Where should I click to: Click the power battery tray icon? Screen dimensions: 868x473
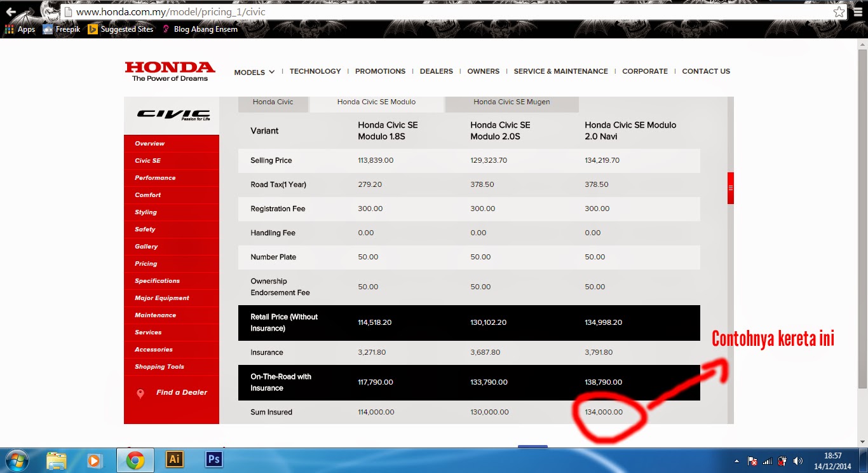[783, 461]
